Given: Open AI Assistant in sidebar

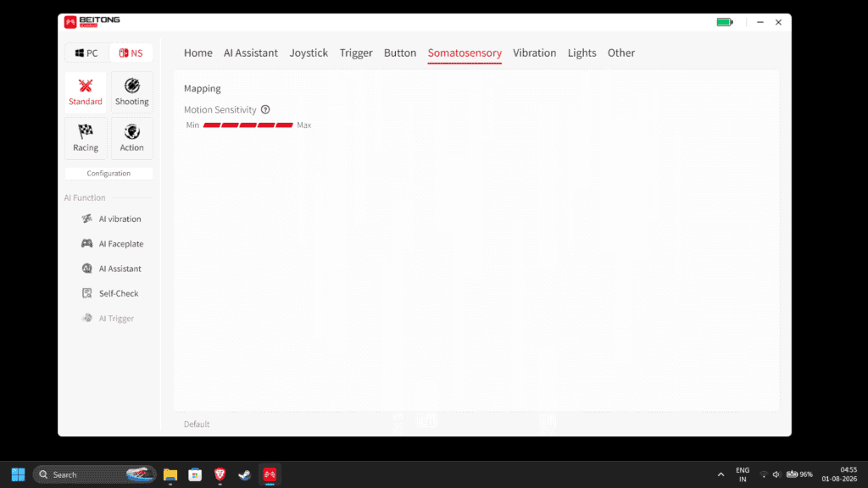Looking at the screenshot, I should (x=111, y=269).
